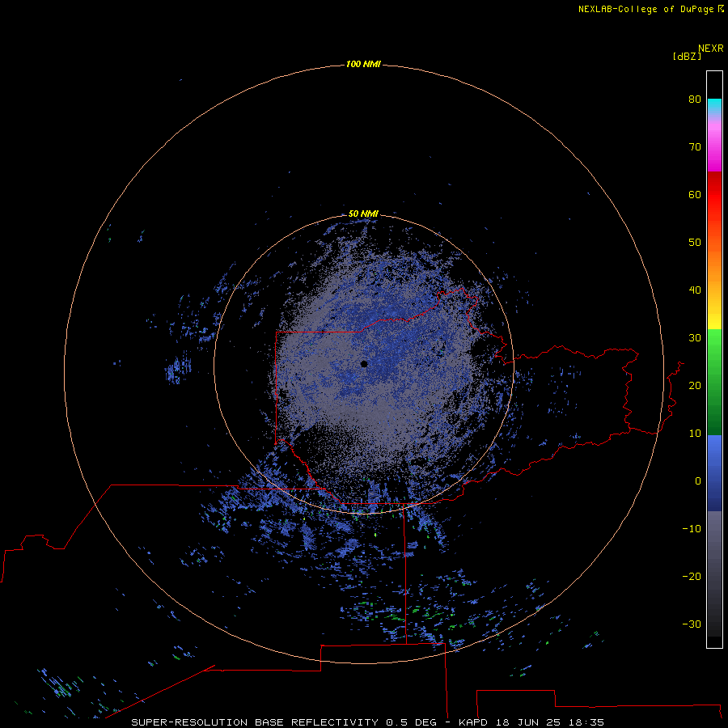
Task: Click the black radar site dot at center
Action: click(x=364, y=364)
